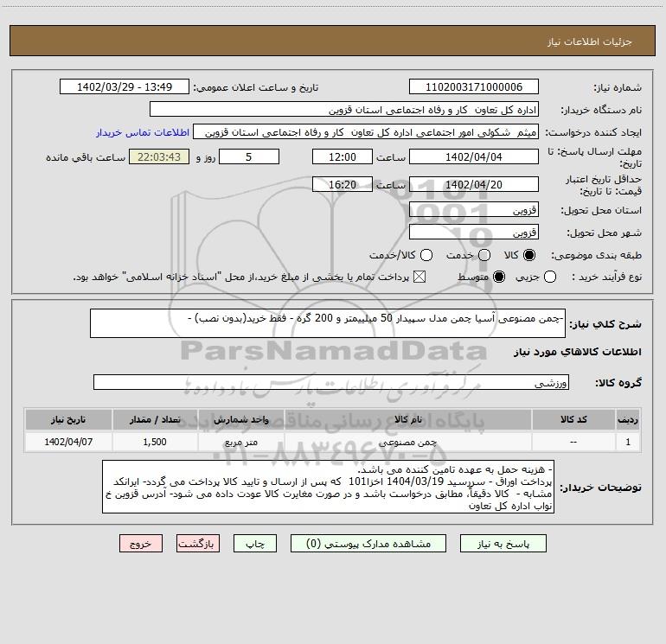Click the جزئیات اطلاعات نیاز page title
The image size is (666, 644).
coord(590,41)
